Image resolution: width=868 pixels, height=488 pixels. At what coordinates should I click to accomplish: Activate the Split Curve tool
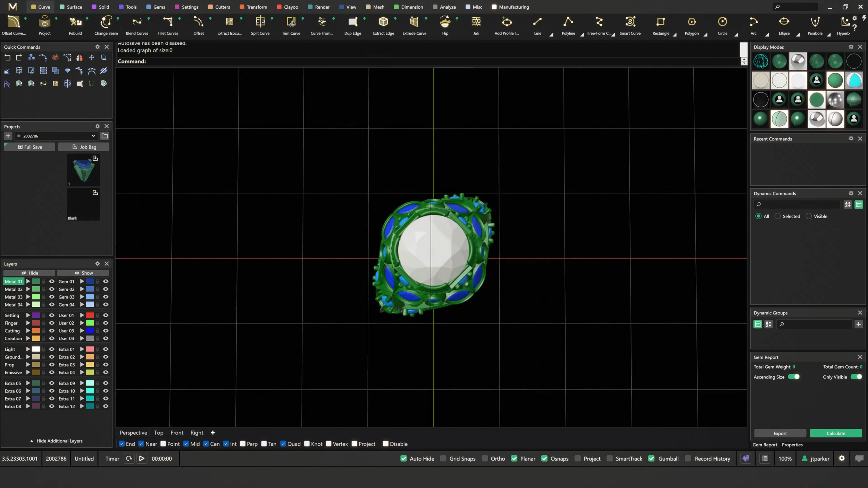pos(260,25)
